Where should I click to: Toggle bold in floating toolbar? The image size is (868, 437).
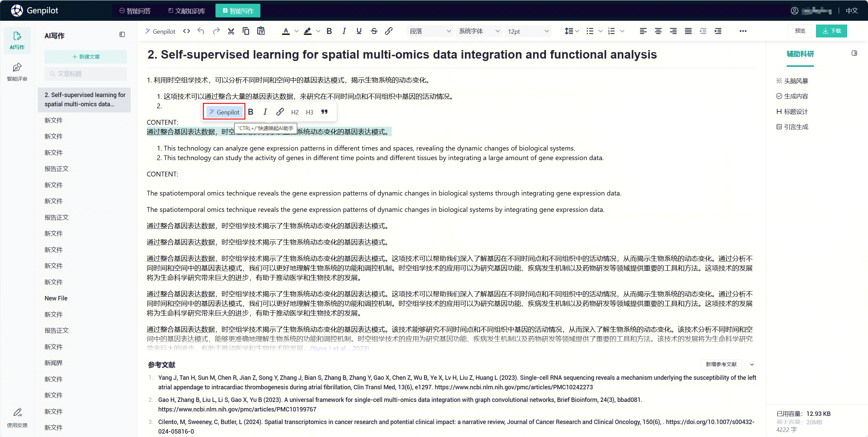point(251,112)
